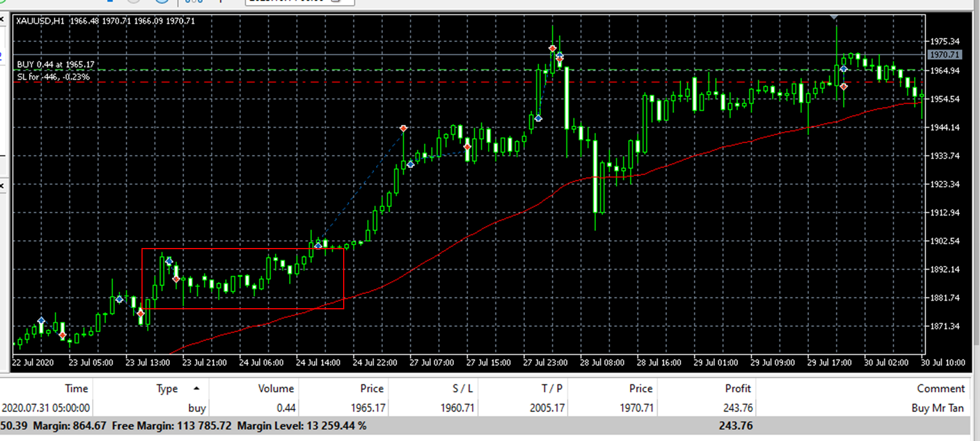Click the 'SL for -446, -0.23%' line label
This screenshot has width=980, height=441.
tap(53, 77)
